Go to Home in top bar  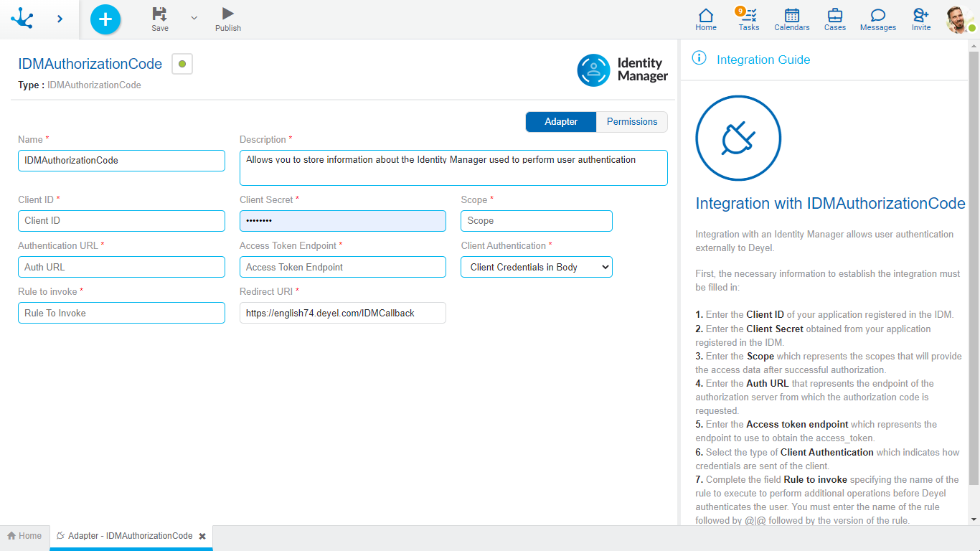(706, 19)
